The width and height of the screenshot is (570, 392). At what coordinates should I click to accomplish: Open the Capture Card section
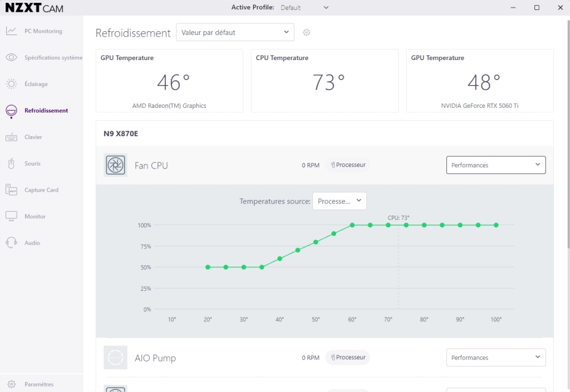pyautogui.click(x=41, y=190)
